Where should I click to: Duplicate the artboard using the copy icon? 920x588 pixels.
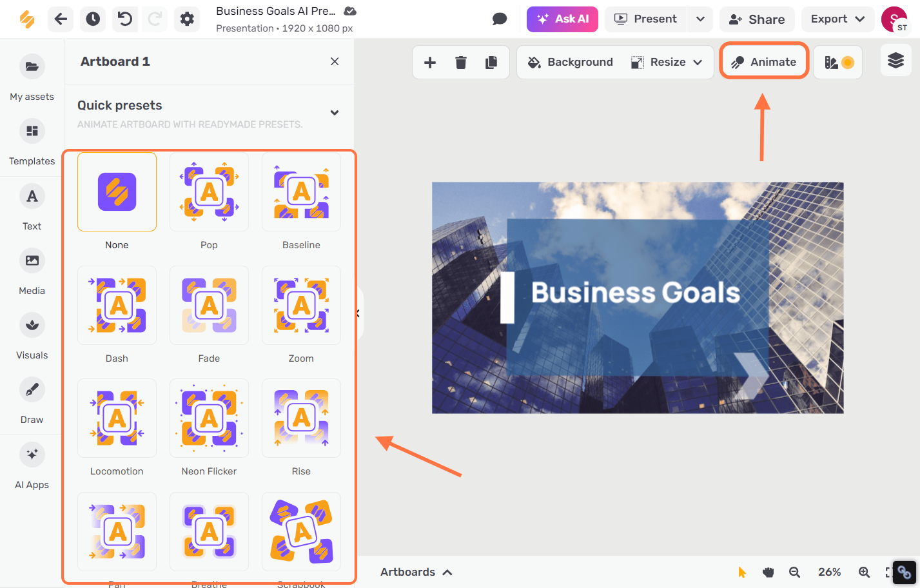pos(491,62)
